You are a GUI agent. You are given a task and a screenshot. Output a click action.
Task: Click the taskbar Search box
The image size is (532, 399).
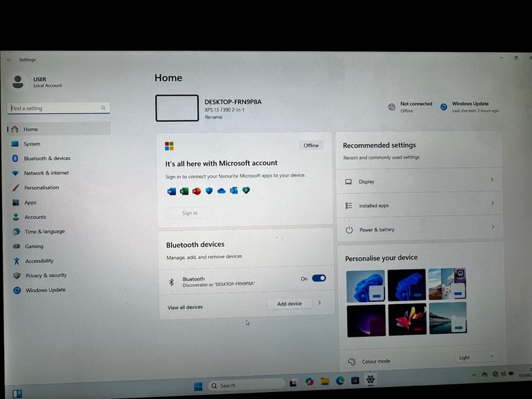tap(247, 385)
